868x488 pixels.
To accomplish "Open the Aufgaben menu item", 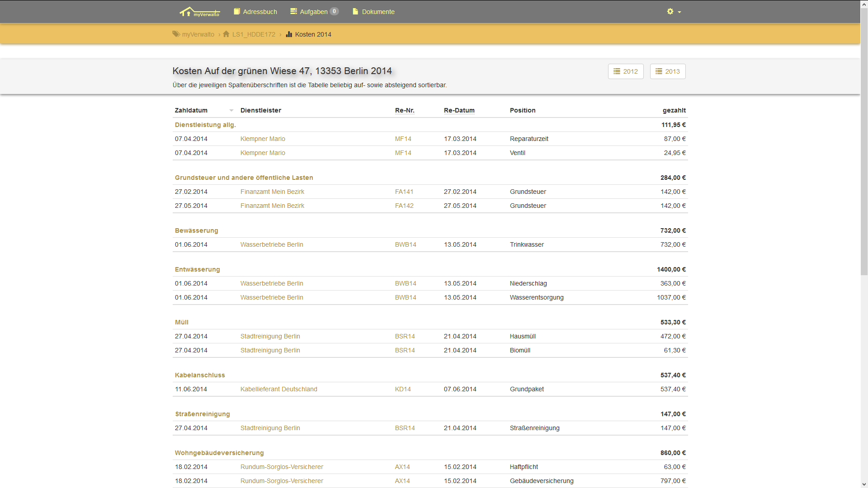I will click(314, 12).
